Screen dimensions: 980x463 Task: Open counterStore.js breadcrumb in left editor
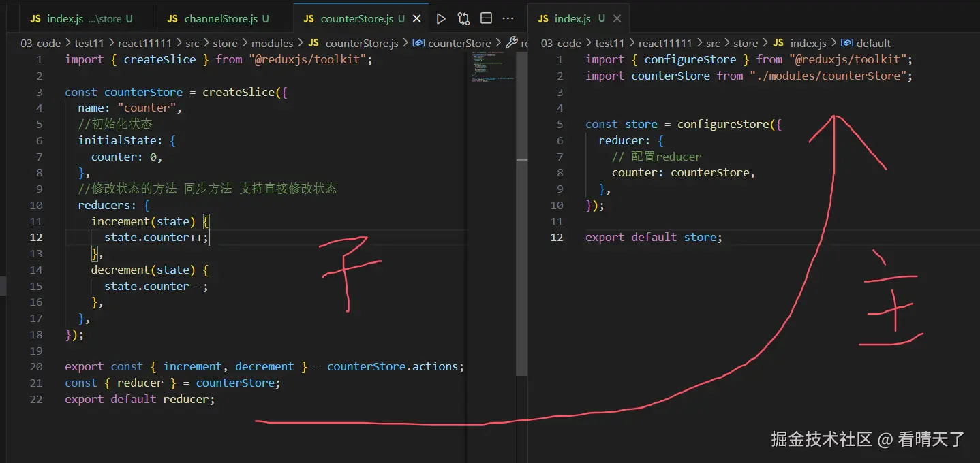(362, 42)
